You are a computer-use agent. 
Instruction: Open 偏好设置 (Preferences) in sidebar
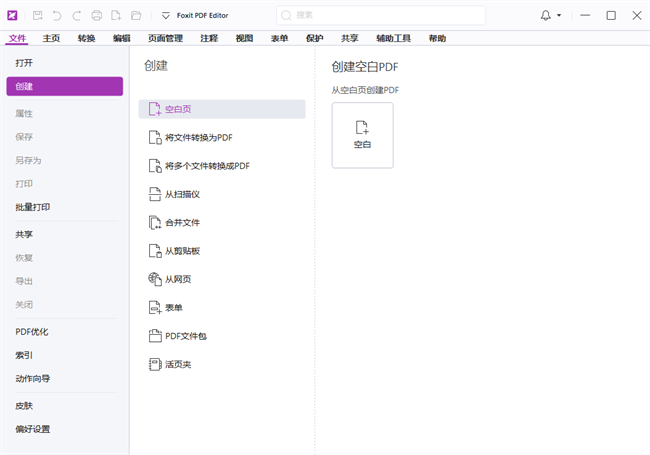[32, 429]
